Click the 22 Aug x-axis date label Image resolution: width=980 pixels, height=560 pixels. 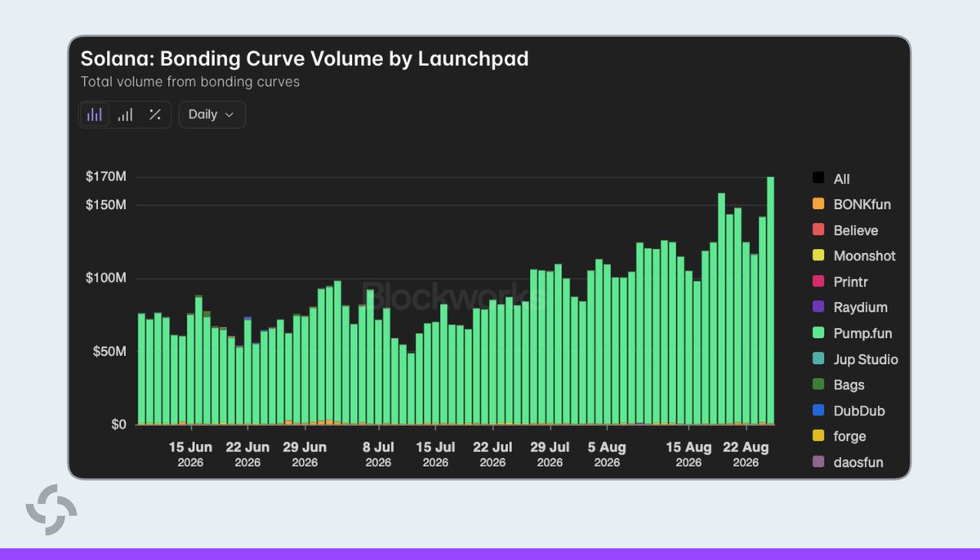click(746, 447)
